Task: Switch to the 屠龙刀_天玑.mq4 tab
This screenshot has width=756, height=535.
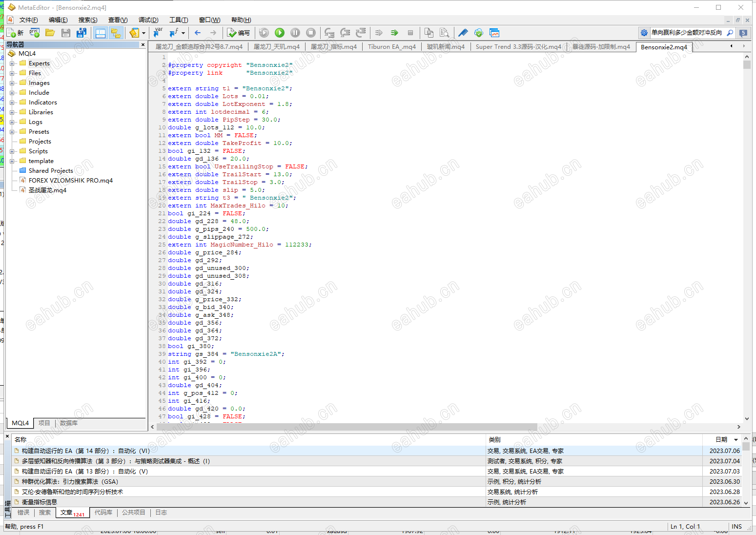Action: tap(276, 47)
